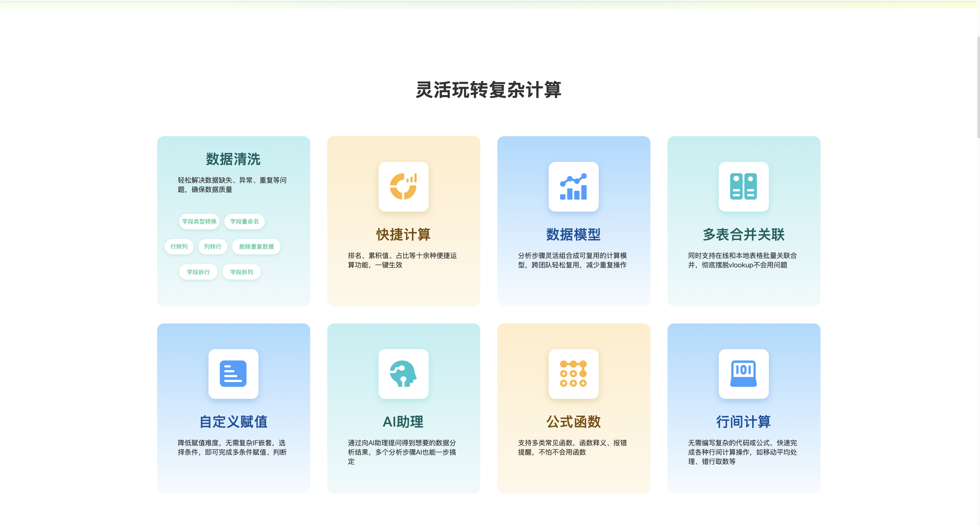Open the 数据清洗 feature card
Viewport: 980px width, 526px height.
click(233, 221)
